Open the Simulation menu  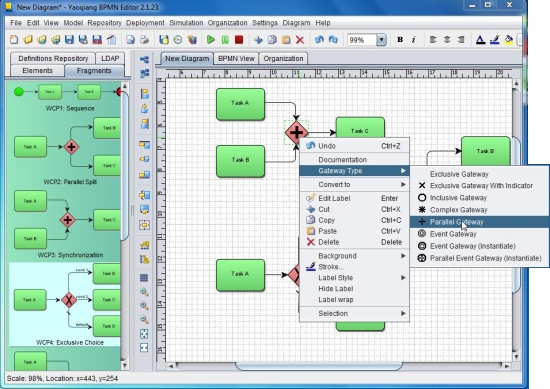tap(186, 23)
